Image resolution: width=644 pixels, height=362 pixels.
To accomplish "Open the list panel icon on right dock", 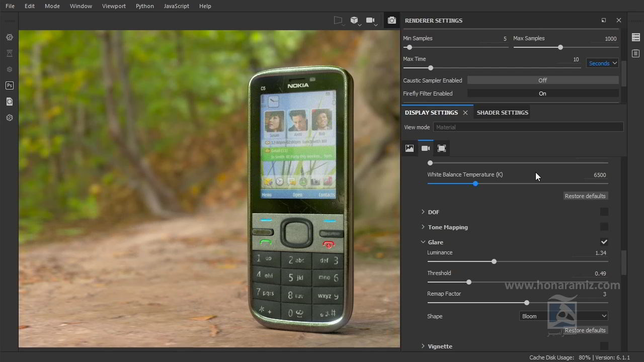I will [x=636, y=37].
